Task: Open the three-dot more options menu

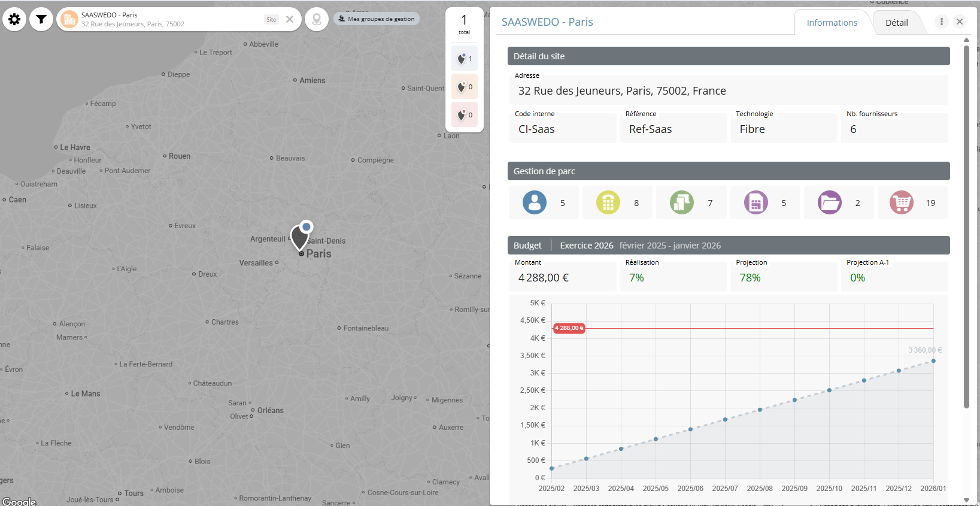Action: coord(942,22)
